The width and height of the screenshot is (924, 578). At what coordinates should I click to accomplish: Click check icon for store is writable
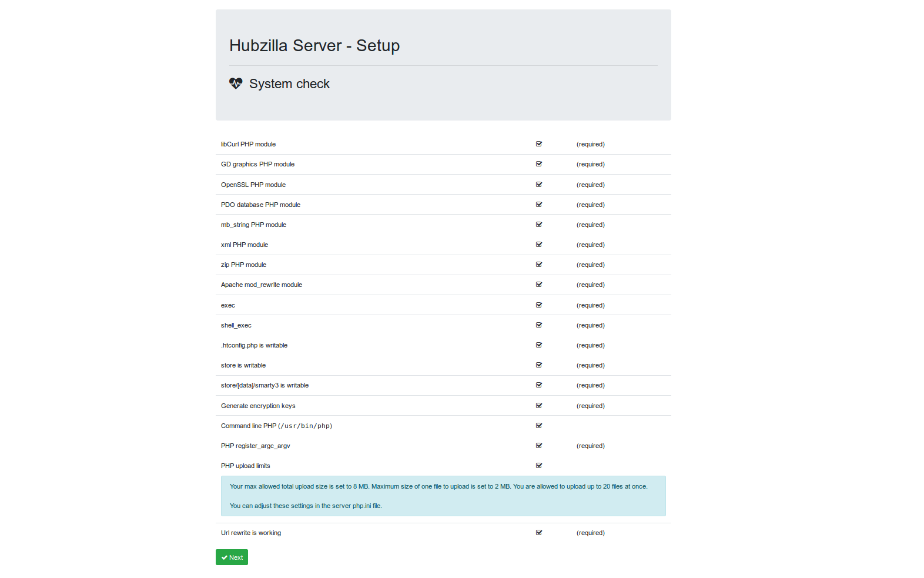[539, 365]
